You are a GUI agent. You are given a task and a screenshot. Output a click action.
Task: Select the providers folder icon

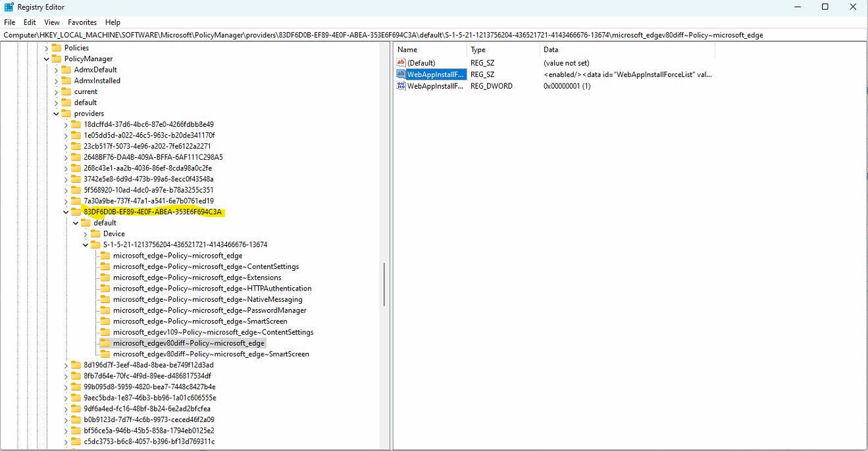point(66,113)
